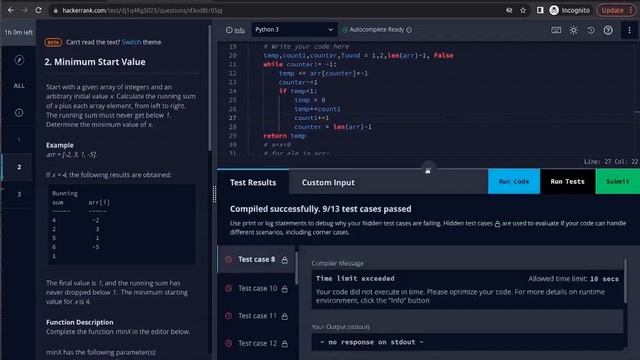Click the Run Tests button
This screenshot has height=360, width=640.
pos(567,181)
